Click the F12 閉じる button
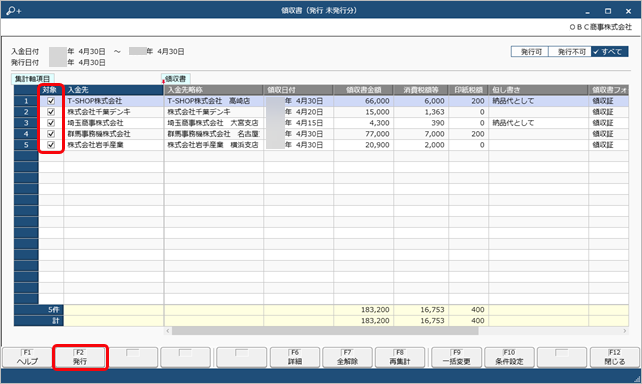Viewport: 642px width, 384px height. 615,357
